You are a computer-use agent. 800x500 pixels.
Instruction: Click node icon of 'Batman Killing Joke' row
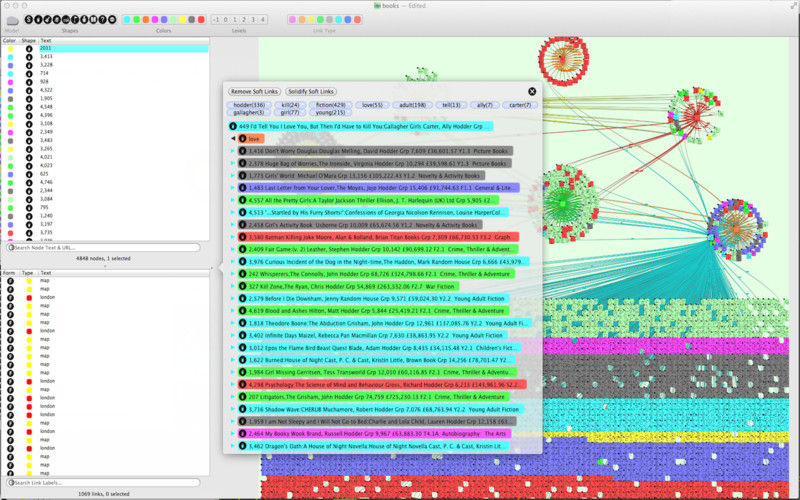tap(242, 237)
